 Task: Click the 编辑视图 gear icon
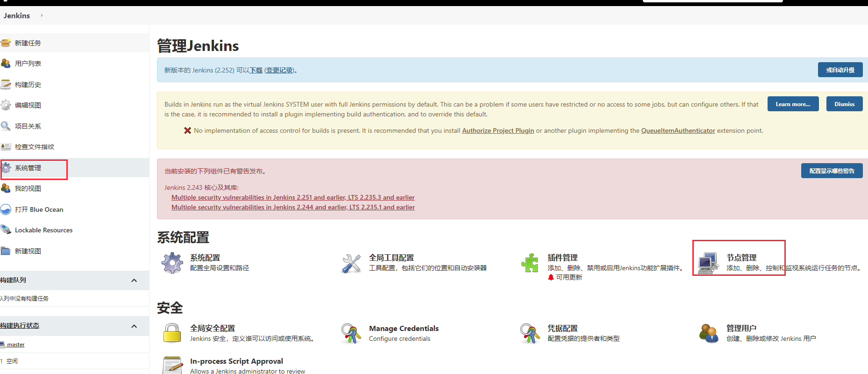pyautogui.click(x=6, y=105)
